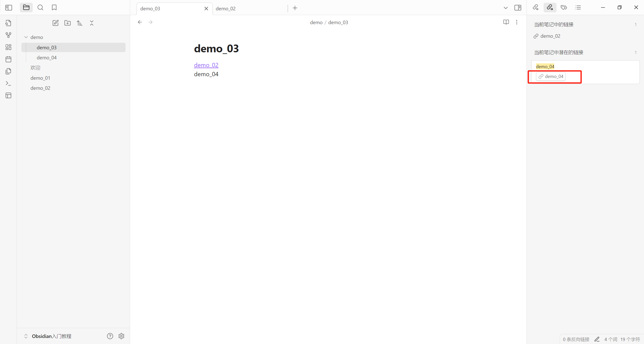Viewport: 644px width, 344px height.
Task: Follow the demo_02 link in note
Action: click(206, 65)
